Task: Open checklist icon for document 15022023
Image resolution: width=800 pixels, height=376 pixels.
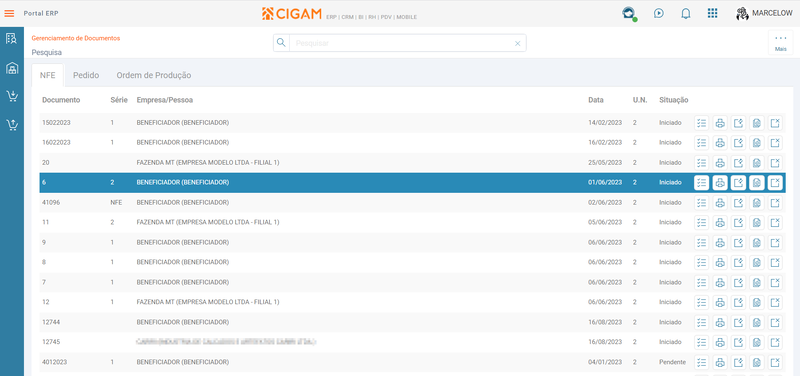Action: [702, 123]
